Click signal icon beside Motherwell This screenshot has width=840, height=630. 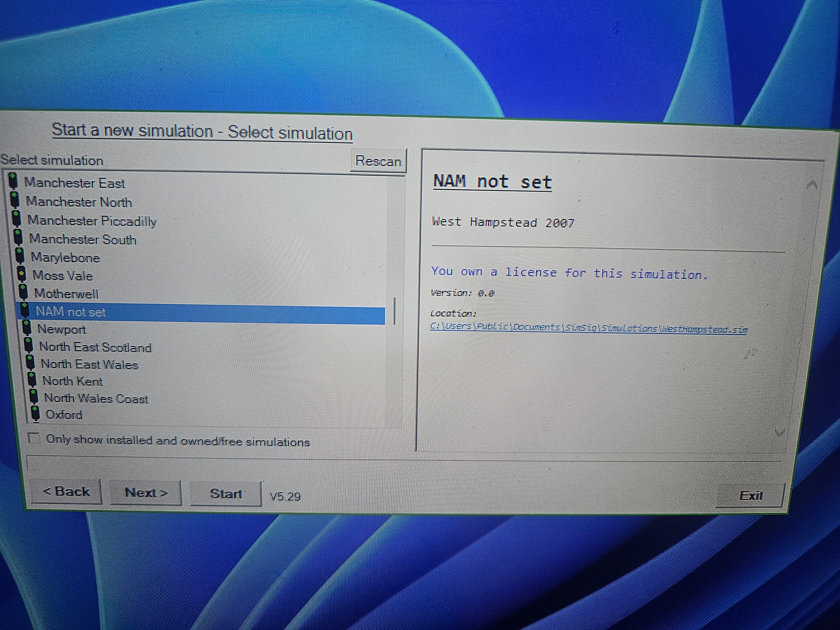click(23, 292)
